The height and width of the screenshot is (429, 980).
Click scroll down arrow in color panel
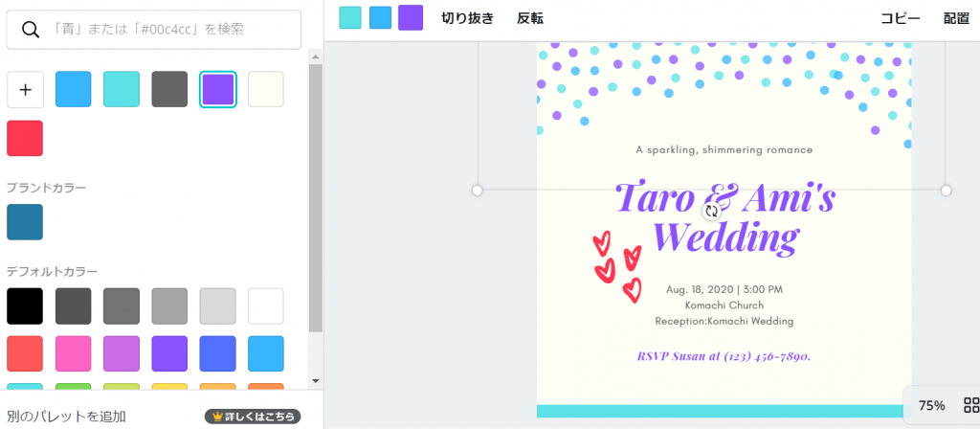coord(315,380)
